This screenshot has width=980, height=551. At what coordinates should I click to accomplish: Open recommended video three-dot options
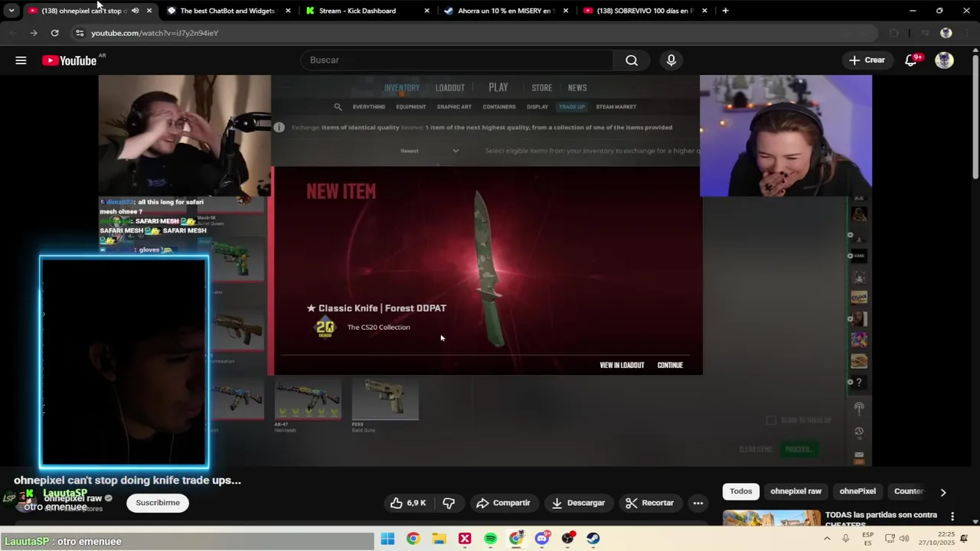952,517
